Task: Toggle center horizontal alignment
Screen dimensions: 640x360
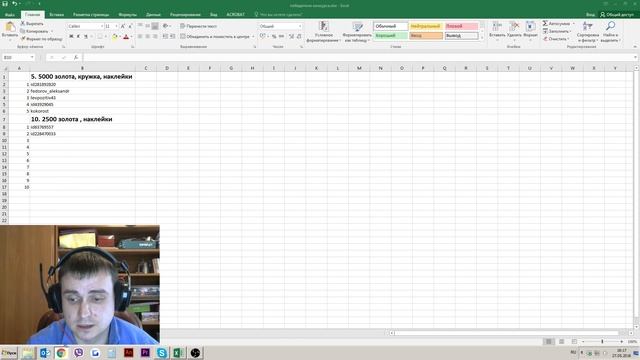Action: [x=147, y=37]
